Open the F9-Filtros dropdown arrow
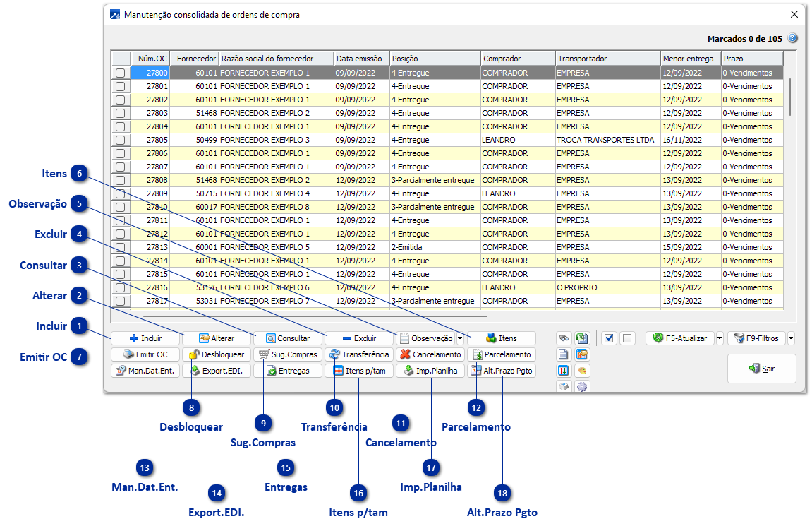Image resolution: width=812 pixels, height=531 pixels. coord(791,338)
